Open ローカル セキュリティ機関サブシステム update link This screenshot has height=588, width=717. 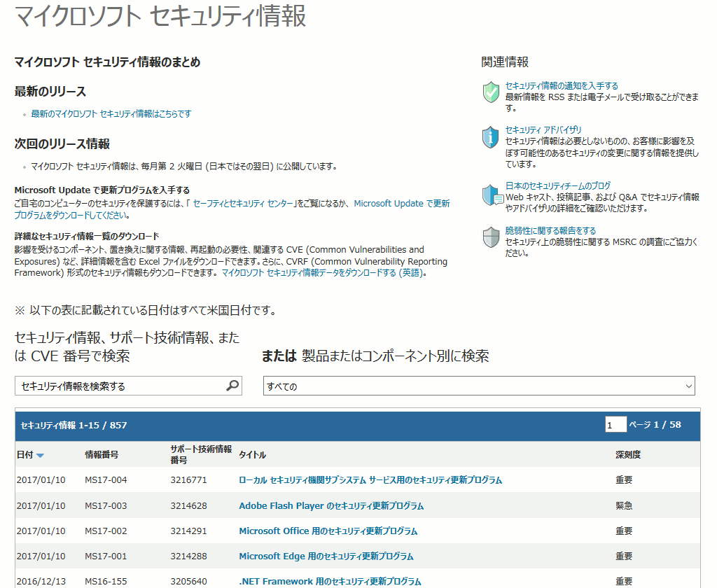tap(370, 480)
